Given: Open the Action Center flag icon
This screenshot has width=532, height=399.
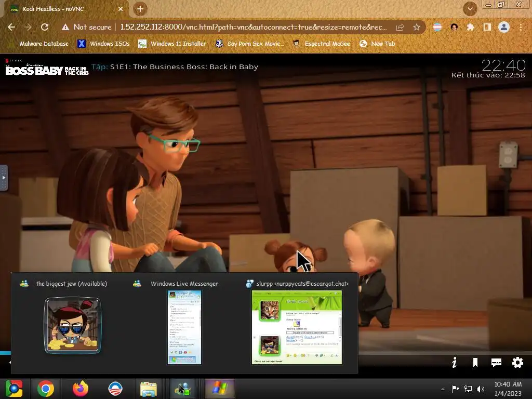Looking at the screenshot, I should (455, 389).
